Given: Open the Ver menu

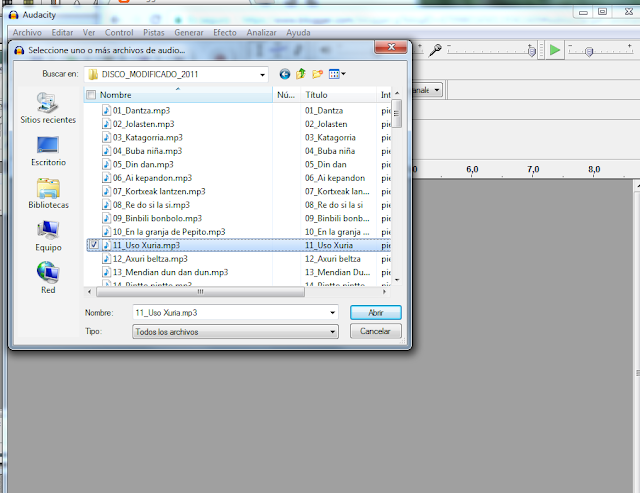Looking at the screenshot, I should [x=89, y=33].
